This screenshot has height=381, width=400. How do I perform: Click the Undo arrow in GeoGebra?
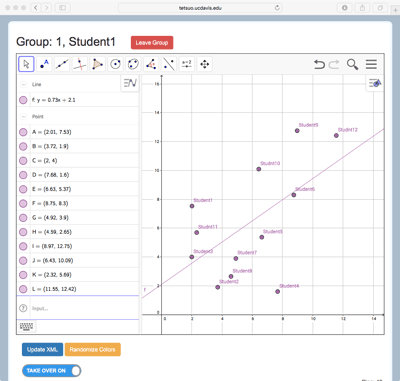tap(319, 64)
